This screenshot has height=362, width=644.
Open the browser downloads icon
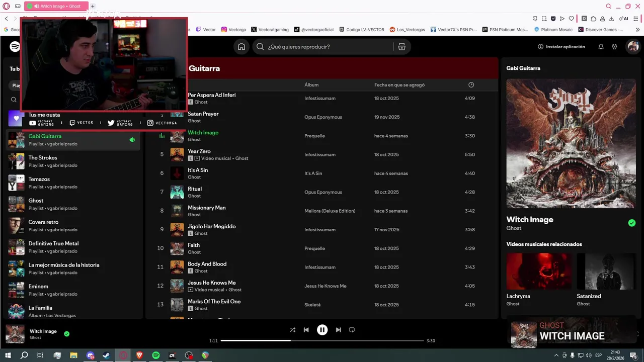tap(611, 19)
